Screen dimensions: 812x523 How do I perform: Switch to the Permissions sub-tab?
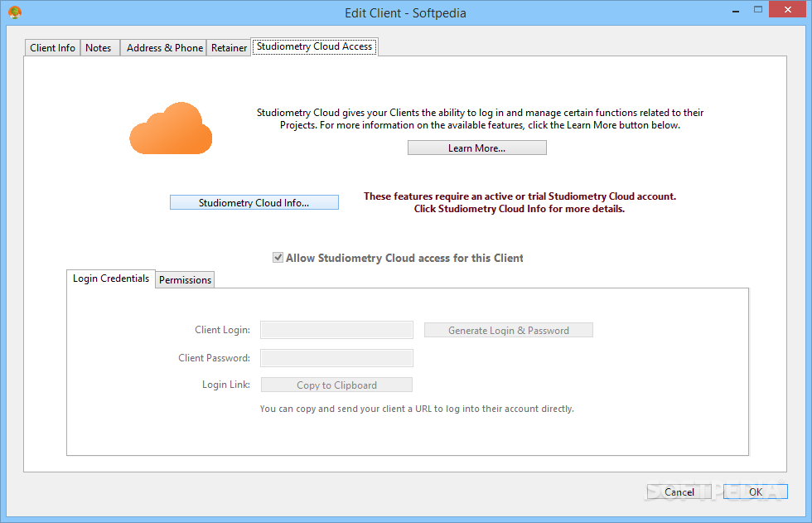(x=185, y=279)
